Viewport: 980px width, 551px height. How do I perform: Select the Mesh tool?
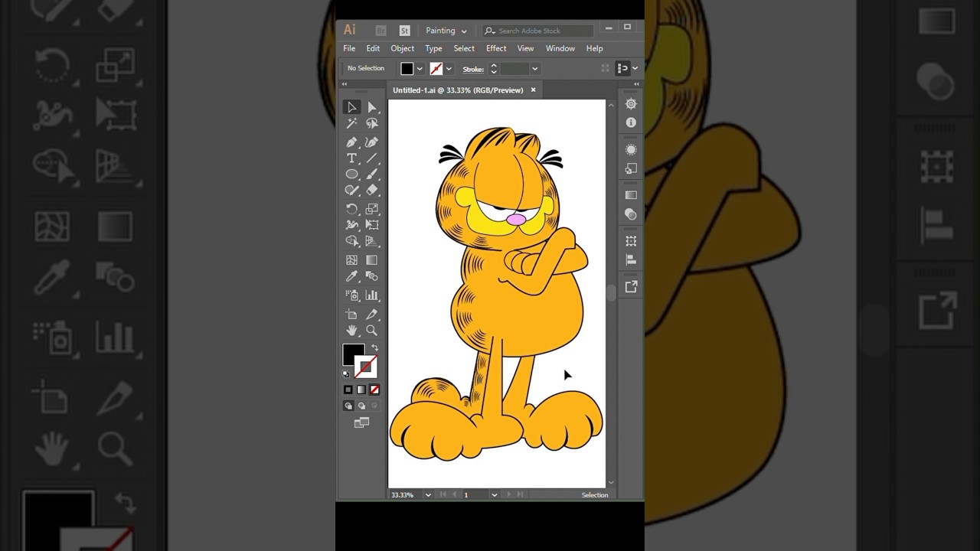click(351, 260)
